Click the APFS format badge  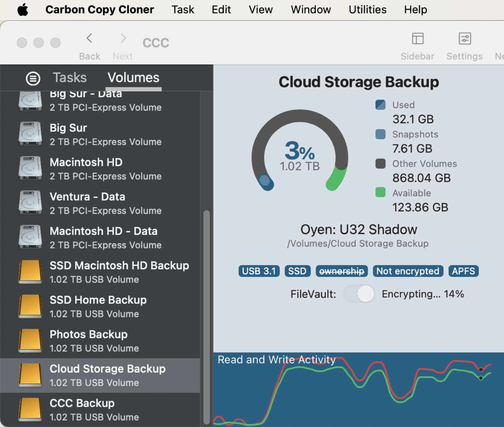coord(463,271)
